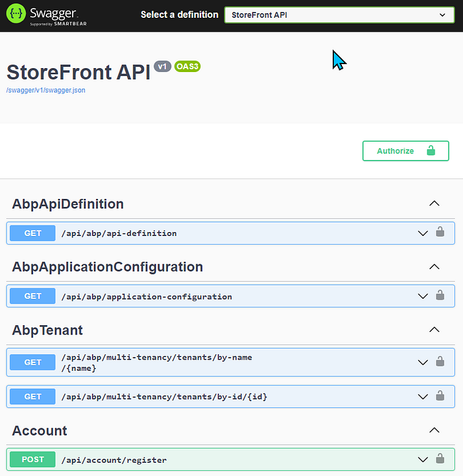
Task: Click GET badge for /api/abp/api-definition
Action: click(32, 233)
